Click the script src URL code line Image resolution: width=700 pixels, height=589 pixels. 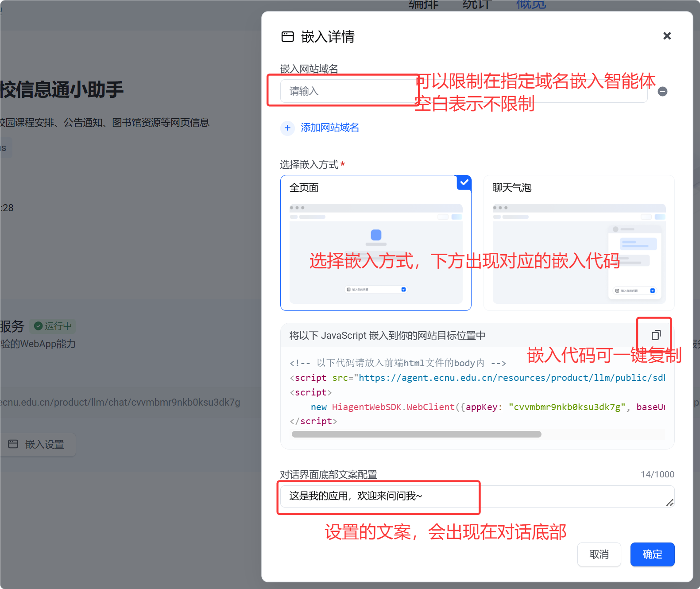477,378
